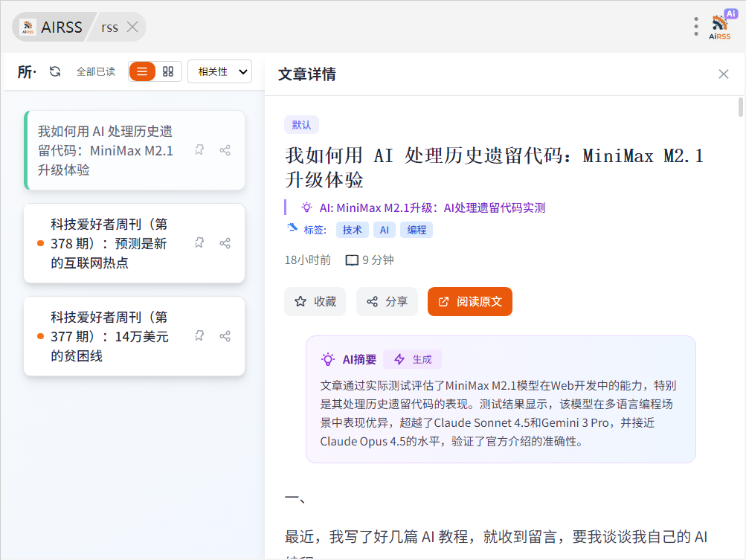Mark all as read with 全部已读
Screen dimensions: 746x560
96,71
